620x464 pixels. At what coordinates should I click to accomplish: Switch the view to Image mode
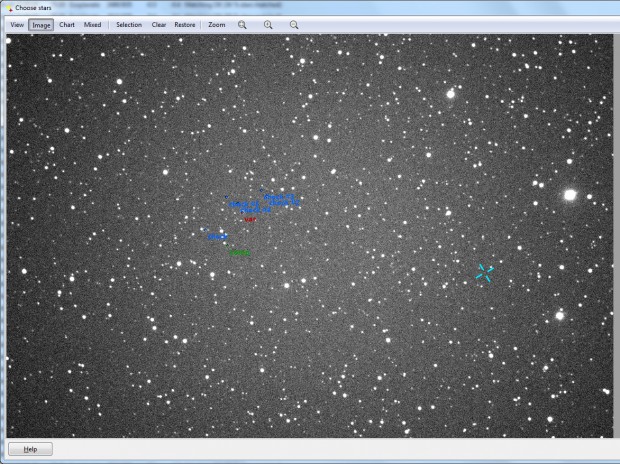pyautogui.click(x=41, y=25)
